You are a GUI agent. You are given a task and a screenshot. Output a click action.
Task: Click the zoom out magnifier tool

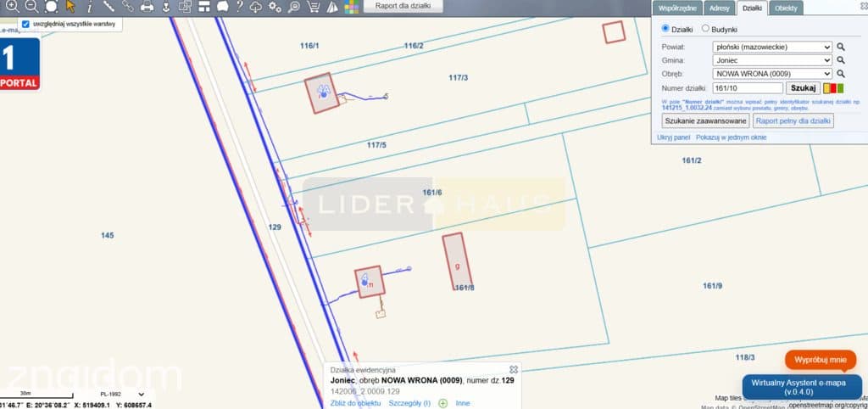tap(31, 6)
